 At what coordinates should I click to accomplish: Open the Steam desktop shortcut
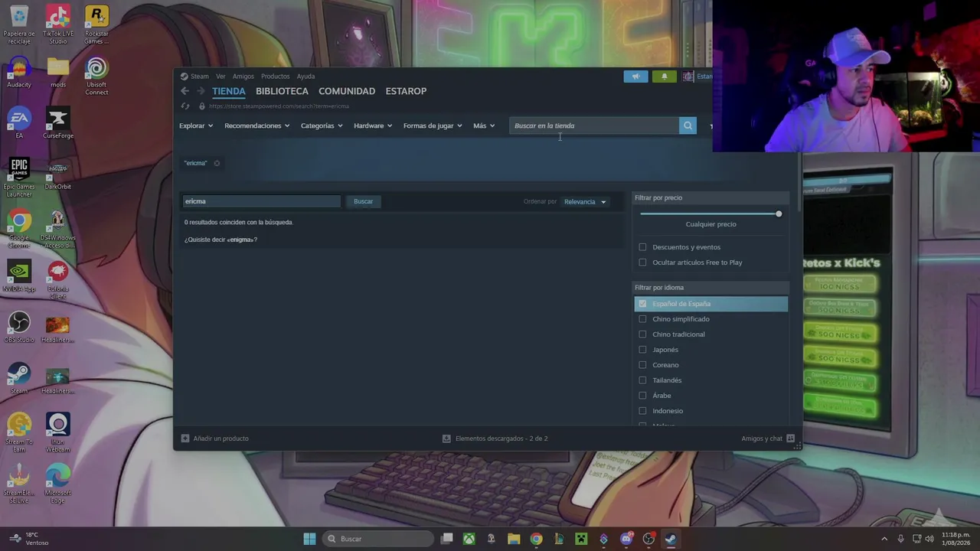click(x=19, y=378)
